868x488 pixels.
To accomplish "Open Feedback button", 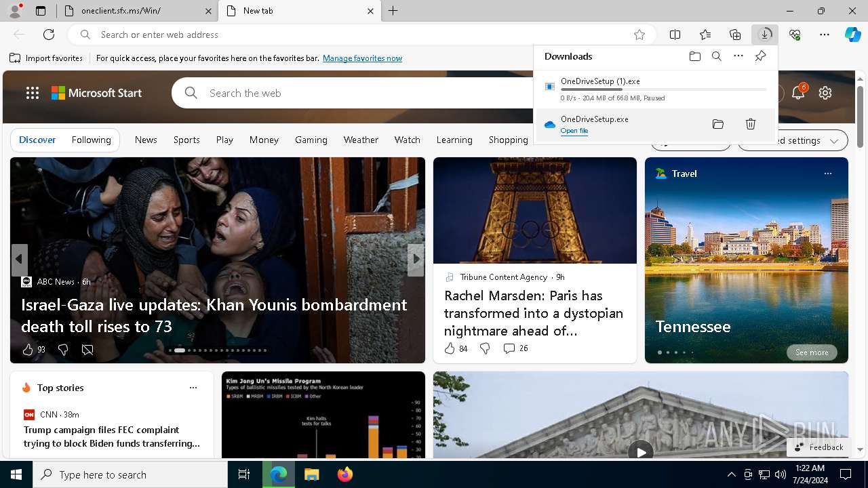I will coord(818,447).
